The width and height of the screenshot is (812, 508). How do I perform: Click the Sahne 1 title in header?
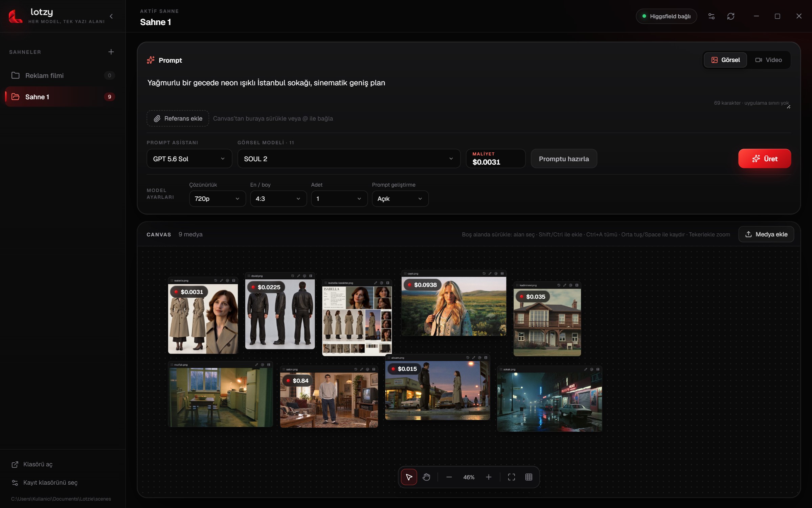[x=156, y=22]
